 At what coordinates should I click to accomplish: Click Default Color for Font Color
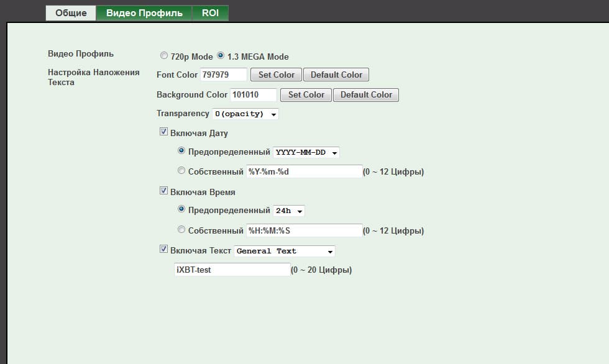336,75
